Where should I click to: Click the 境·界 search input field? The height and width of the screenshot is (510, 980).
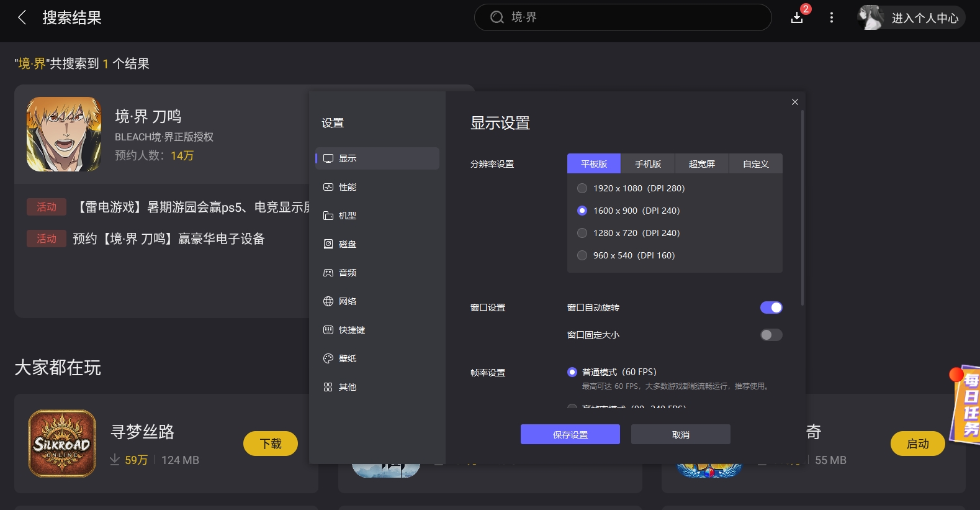pos(623,17)
